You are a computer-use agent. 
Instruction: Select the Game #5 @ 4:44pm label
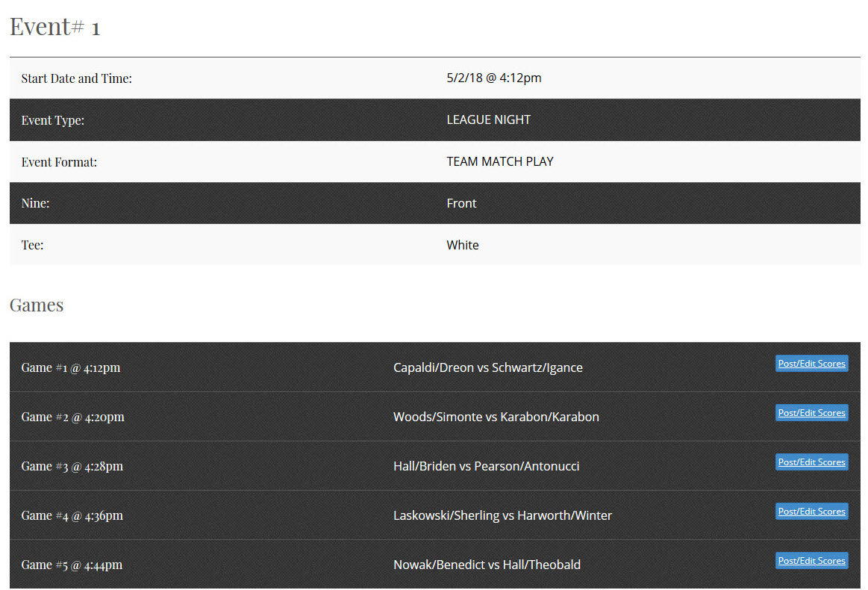pyautogui.click(x=72, y=565)
